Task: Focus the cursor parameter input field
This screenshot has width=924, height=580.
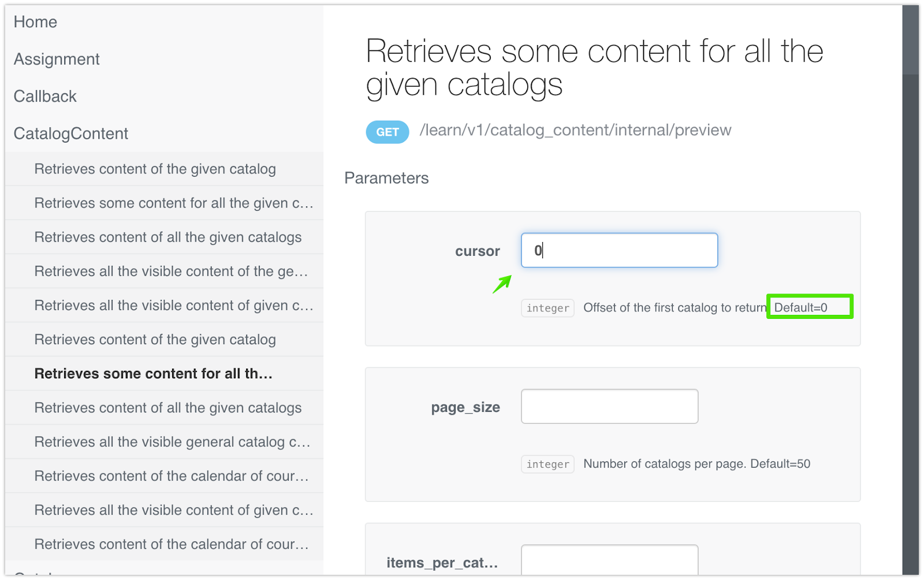Action: coord(619,250)
